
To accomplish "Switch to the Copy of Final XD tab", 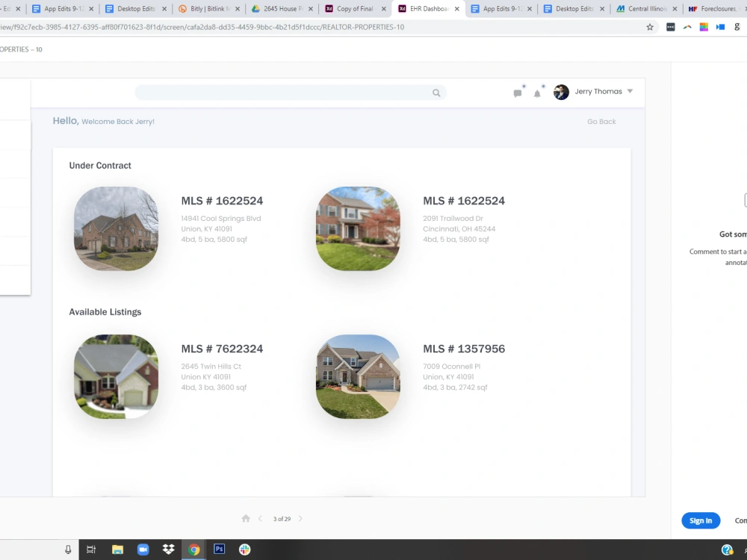I will [x=354, y=8].
